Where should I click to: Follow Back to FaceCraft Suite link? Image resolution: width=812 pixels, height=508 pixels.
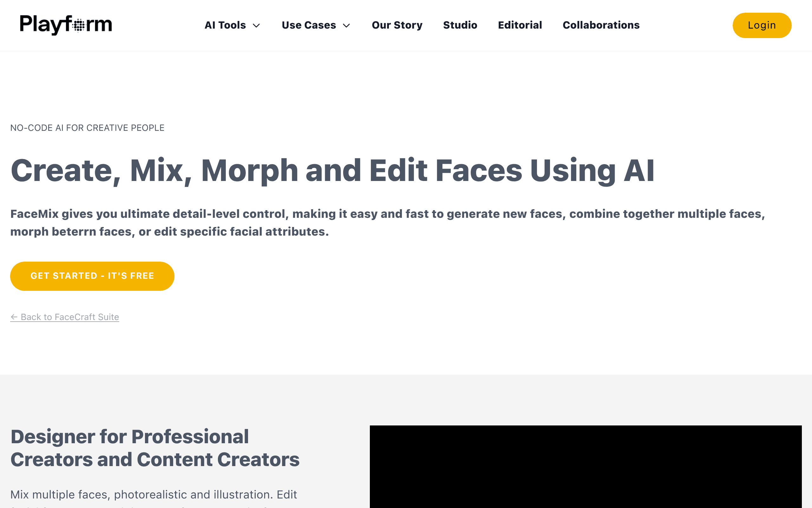(x=65, y=317)
